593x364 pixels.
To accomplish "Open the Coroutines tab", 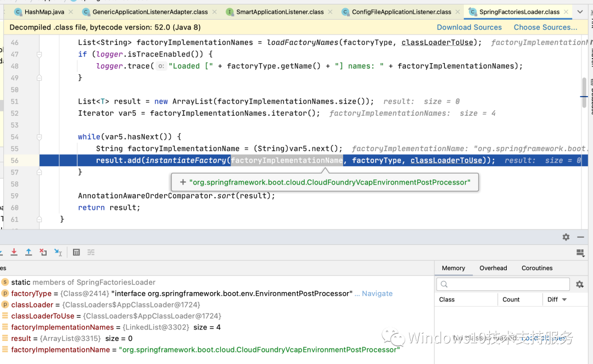I will (536, 268).
